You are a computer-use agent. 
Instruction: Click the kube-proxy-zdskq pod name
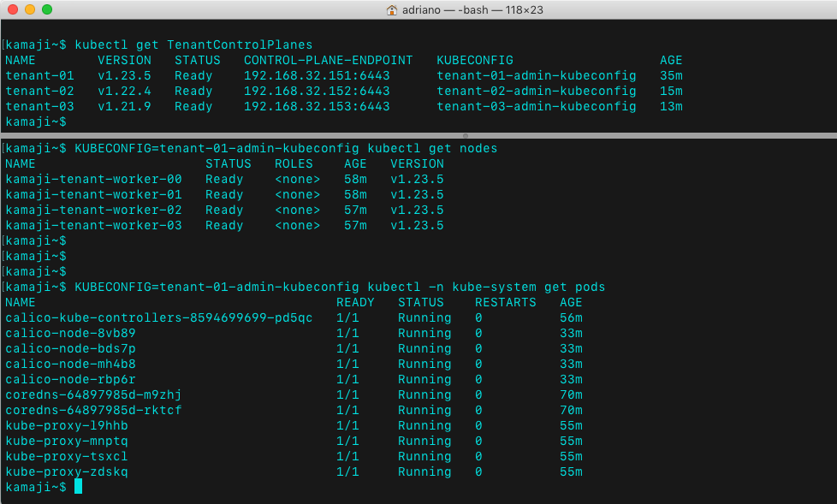(x=67, y=471)
